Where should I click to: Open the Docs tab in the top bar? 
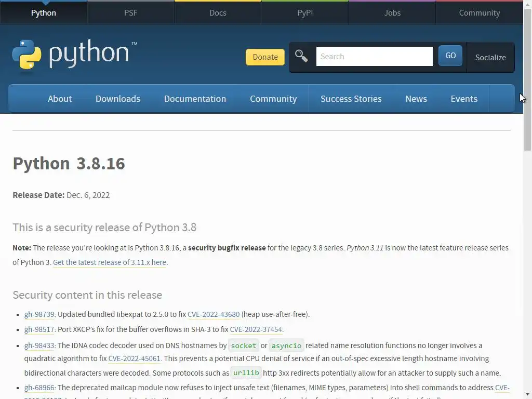click(x=218, y=12)
